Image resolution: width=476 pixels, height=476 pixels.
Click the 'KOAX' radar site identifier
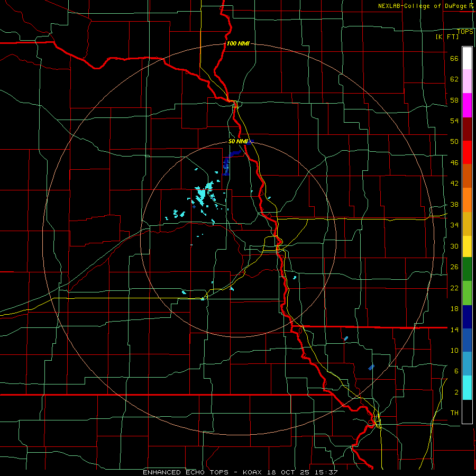[253, 472]
